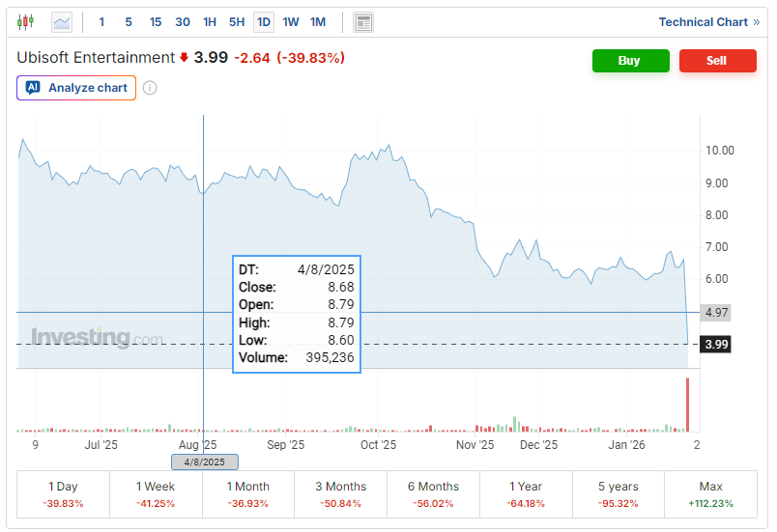Click the Nov '25 axis label

coord(475,445)
